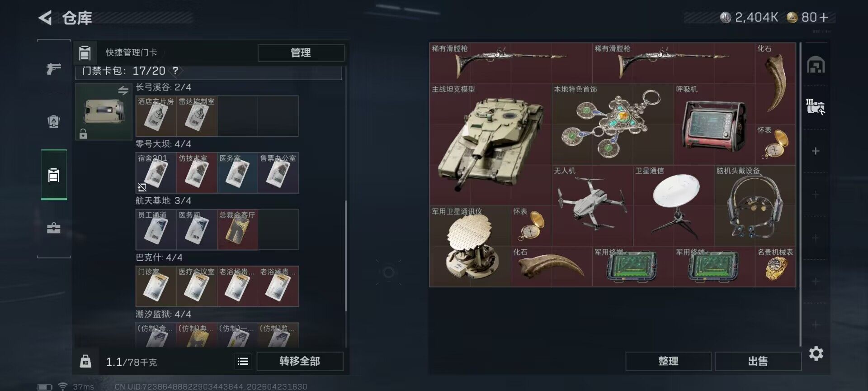Screen dimensions: 868x391
Task: Toggle the swap arrows on keycard case
Action: [x=123, y=91]
